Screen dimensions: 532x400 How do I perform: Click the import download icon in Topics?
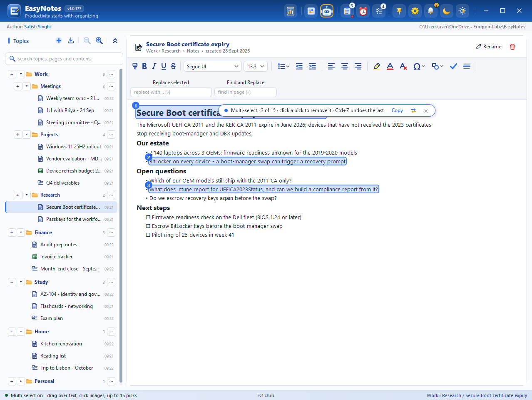click(71, 40)
